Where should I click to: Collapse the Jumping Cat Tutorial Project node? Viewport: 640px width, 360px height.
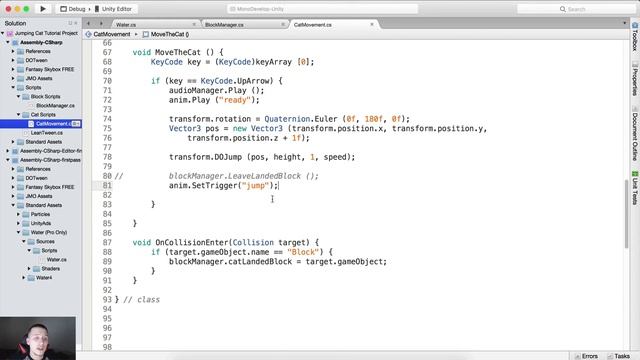[3, 33]
